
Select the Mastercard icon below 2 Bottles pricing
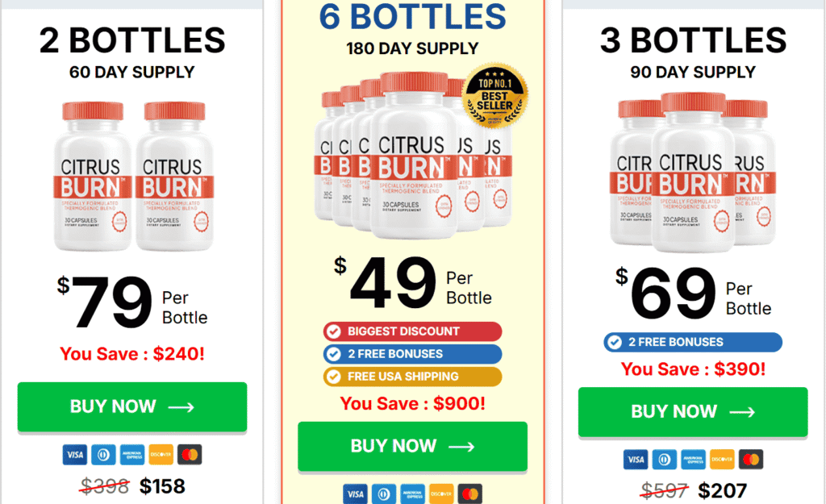point(189,455)
